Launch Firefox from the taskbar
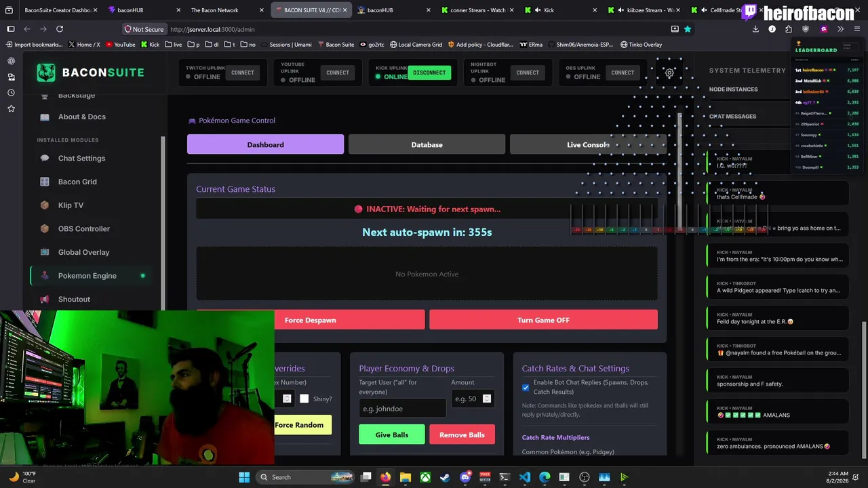868x488 pixels. [385, 477]
